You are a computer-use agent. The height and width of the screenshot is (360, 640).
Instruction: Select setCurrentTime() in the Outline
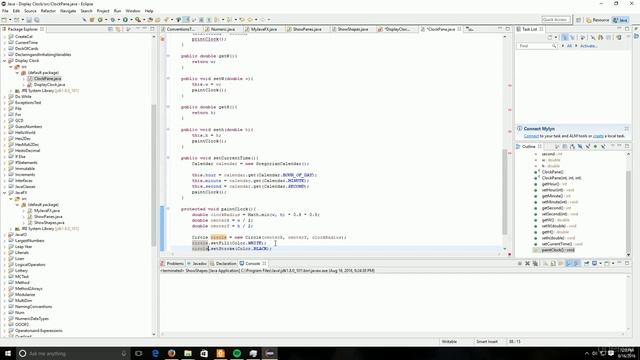pyautogui.click(x=559, y=244)
